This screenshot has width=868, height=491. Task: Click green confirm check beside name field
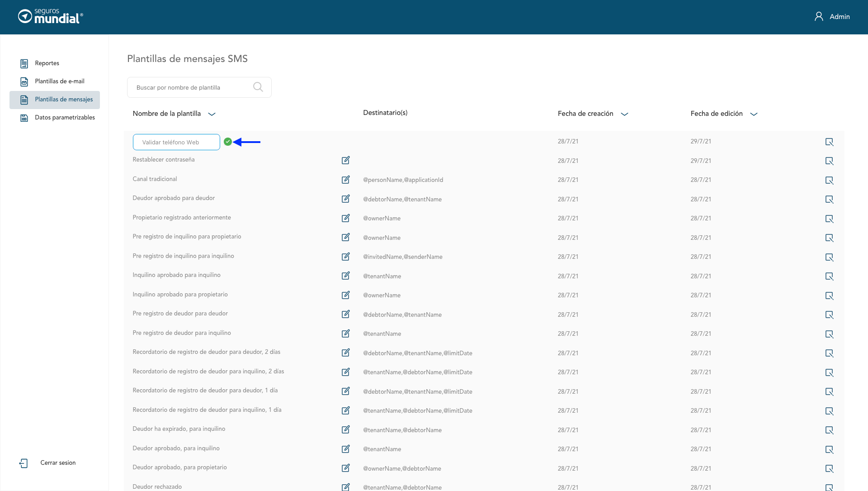click(228, 142)
